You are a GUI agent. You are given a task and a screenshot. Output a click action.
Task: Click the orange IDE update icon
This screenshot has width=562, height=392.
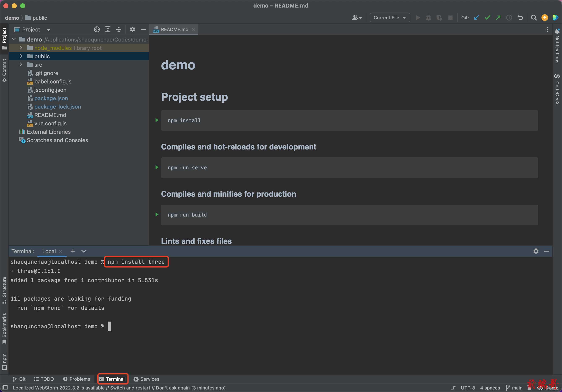point(545,18)
